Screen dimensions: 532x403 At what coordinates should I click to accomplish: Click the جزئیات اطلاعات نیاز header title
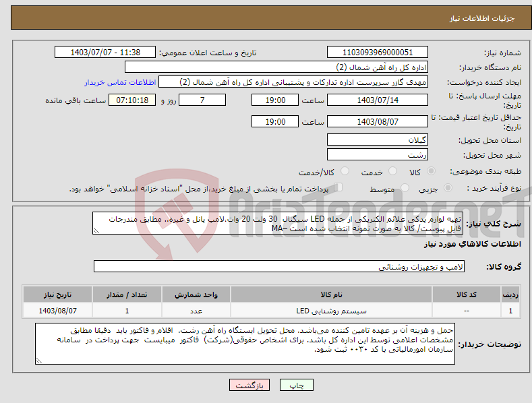point(482,18)
